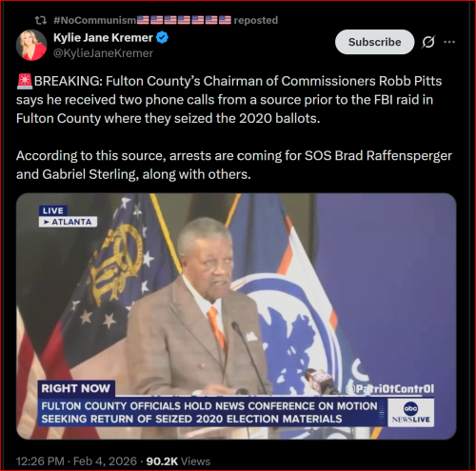Image resolution: width=476 pixels, height=471 pixels.
Task: Open Kylie Jane Kremer's profile avatar
Action: point(31,45)
